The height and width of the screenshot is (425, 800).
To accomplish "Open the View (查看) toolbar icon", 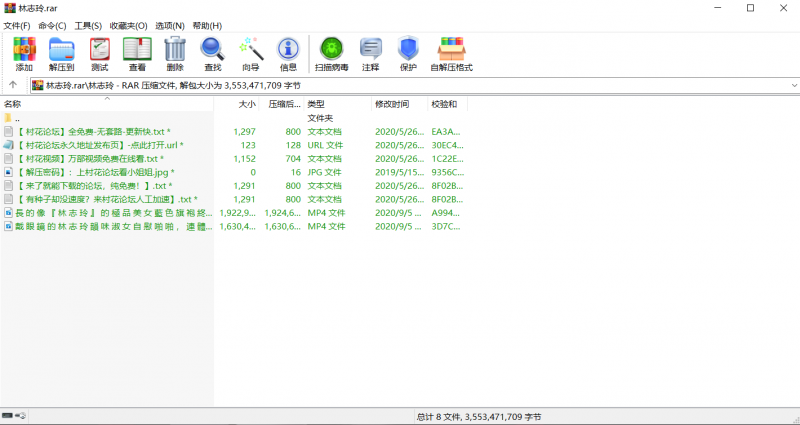I will point(137,54).
